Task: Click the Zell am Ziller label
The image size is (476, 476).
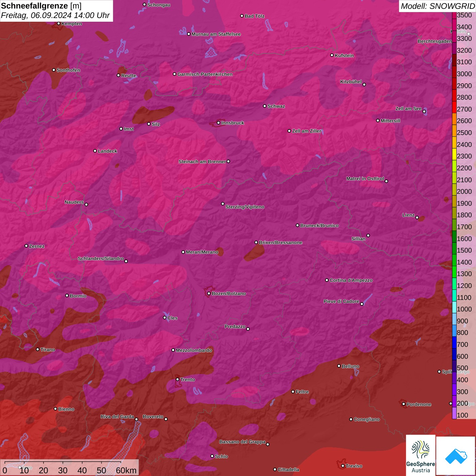Action: [x=306, y=131]
